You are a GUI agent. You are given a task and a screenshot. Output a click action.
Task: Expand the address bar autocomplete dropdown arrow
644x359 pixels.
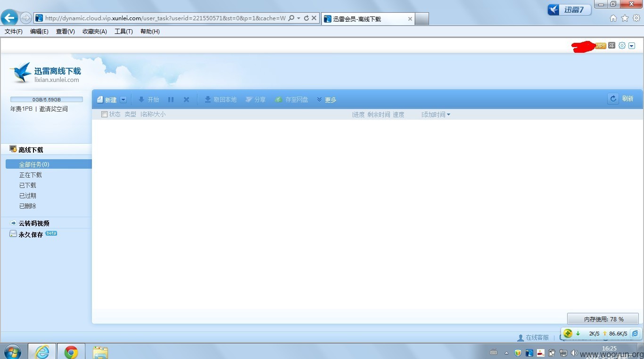(298, 18)
